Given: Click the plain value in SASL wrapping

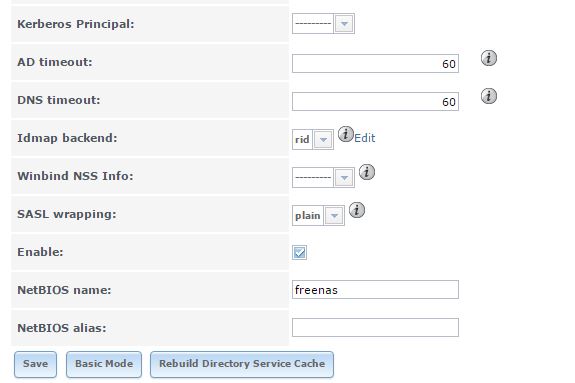Looking at the screenshot, I should [x=308, y=215].
